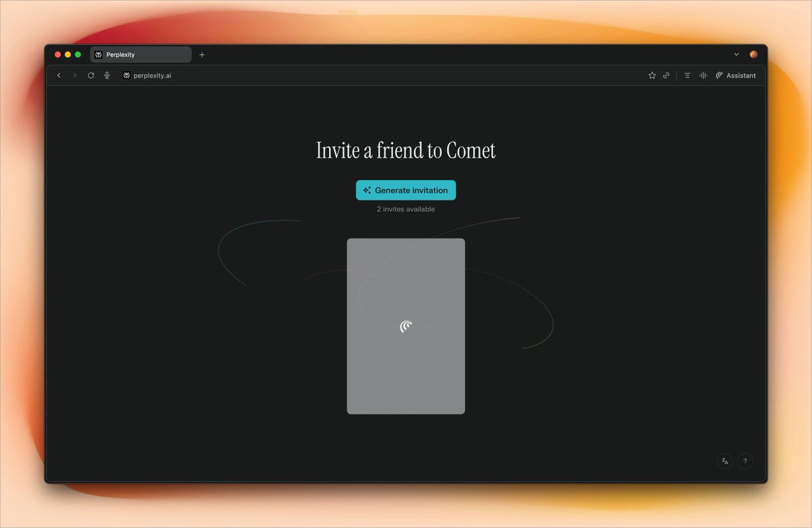Open the user profile avatar

pos(754,54)
